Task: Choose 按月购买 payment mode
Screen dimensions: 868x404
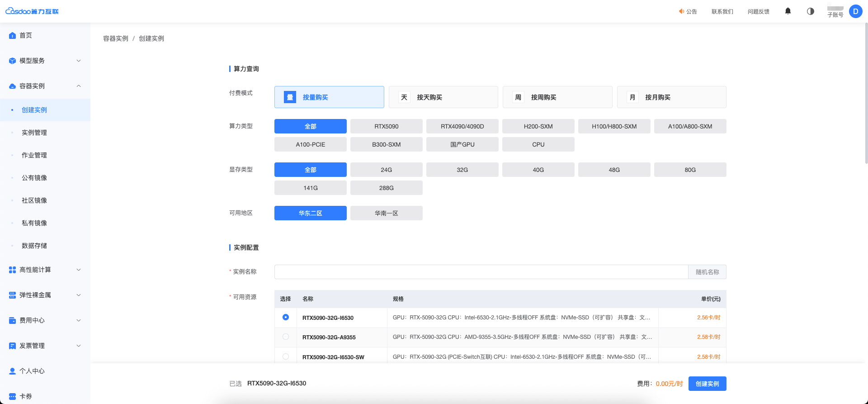Action: coord(672,97)
